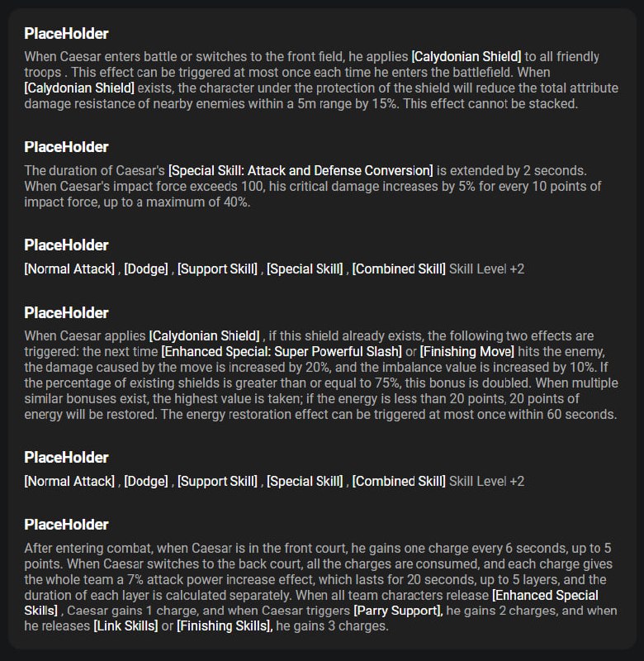Click [Calydonian Shield] before "to all friendly troops"

(x=466, y=57)
